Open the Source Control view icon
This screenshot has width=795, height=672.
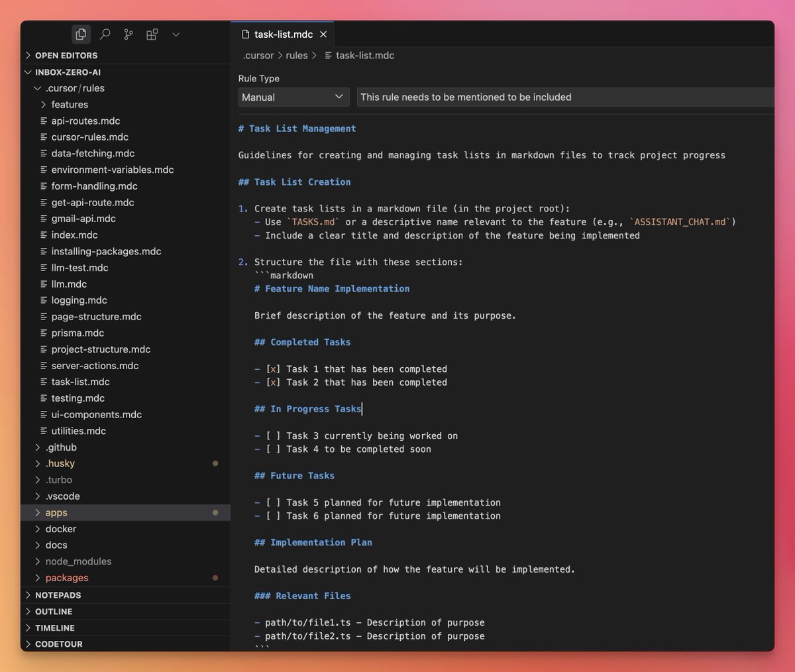[x=129, y=34]
